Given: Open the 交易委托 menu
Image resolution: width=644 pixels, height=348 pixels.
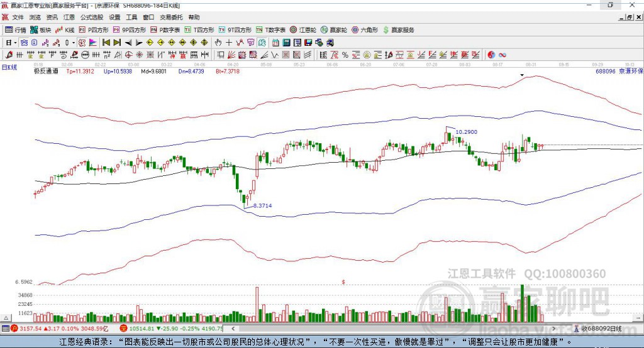Looking at the screenshot, I should tap(171, 17).
